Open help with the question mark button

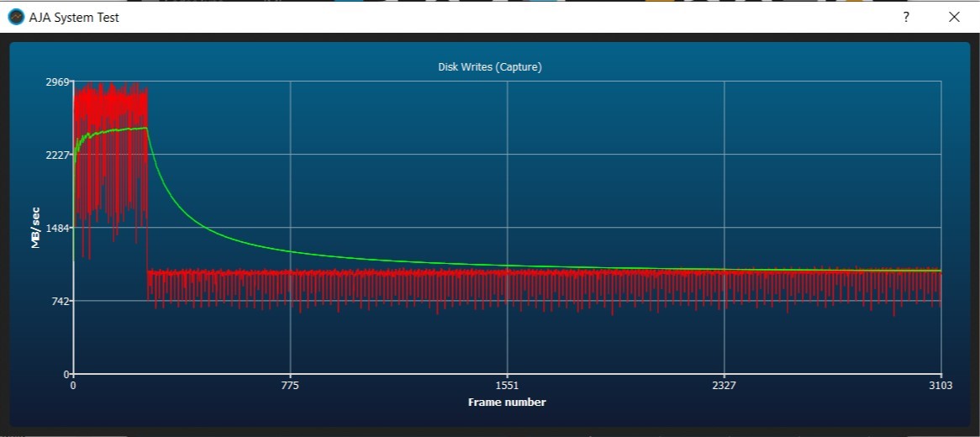(906, 17)
